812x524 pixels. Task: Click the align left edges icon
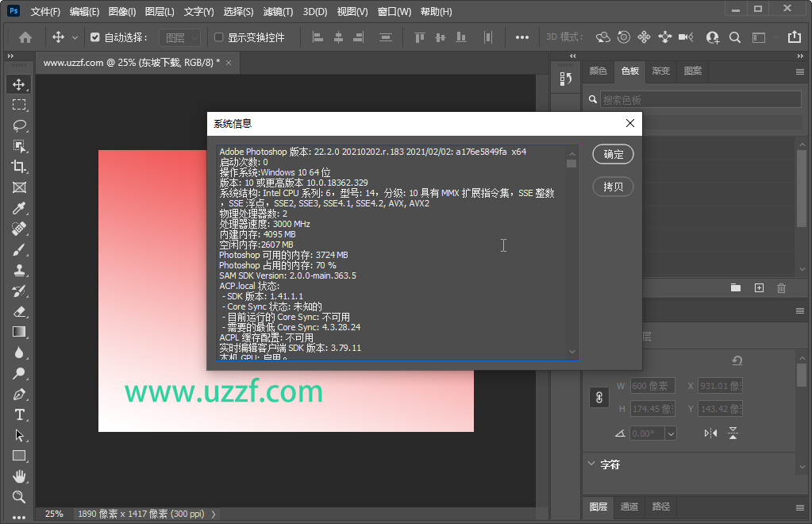point(318,37)
